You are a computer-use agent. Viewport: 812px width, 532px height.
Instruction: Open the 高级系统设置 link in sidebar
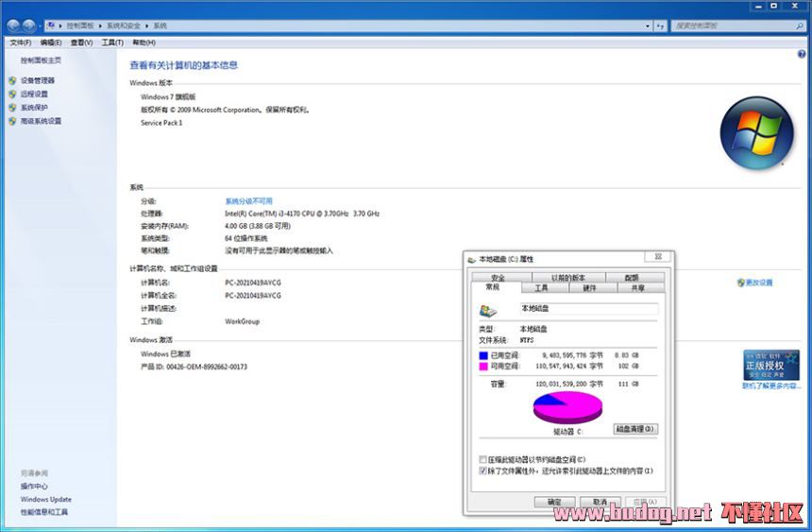tap(41, 121)
